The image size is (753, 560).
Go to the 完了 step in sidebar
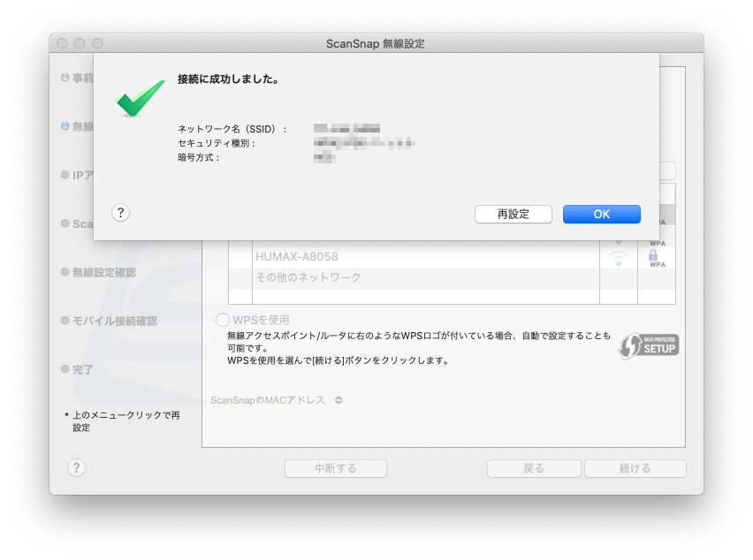point(77,369)
